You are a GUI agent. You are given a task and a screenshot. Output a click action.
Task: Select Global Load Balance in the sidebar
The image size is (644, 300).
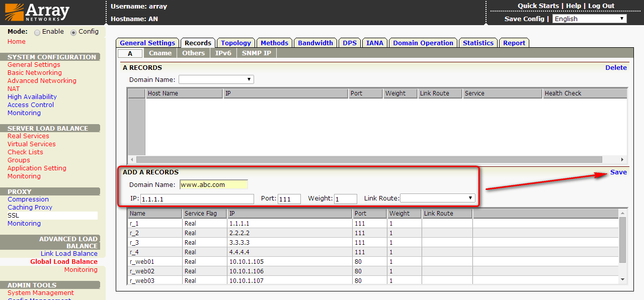click(x=64, y=262)
